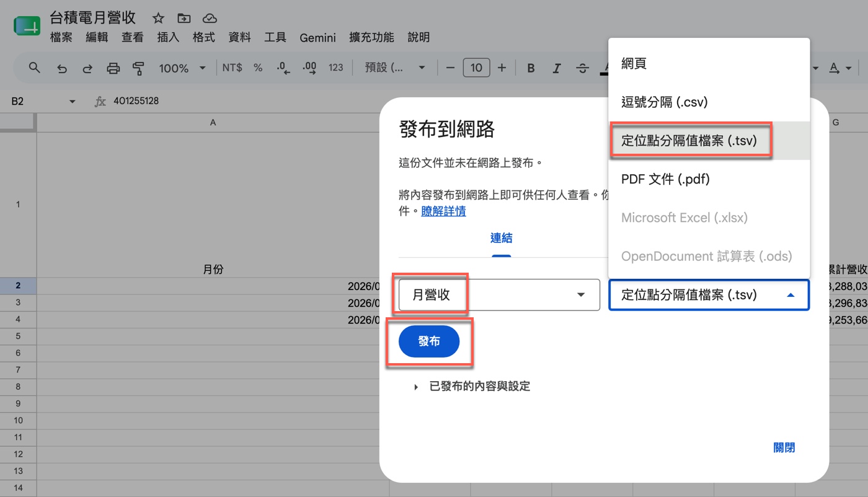Viewport: 868px width, 497px height.
Task: Select row 5 header
Action: 18,336
